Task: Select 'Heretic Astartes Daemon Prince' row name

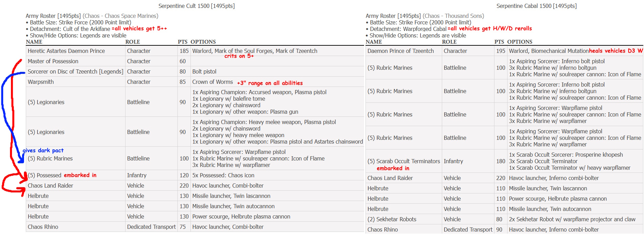Action: (66, 51)
